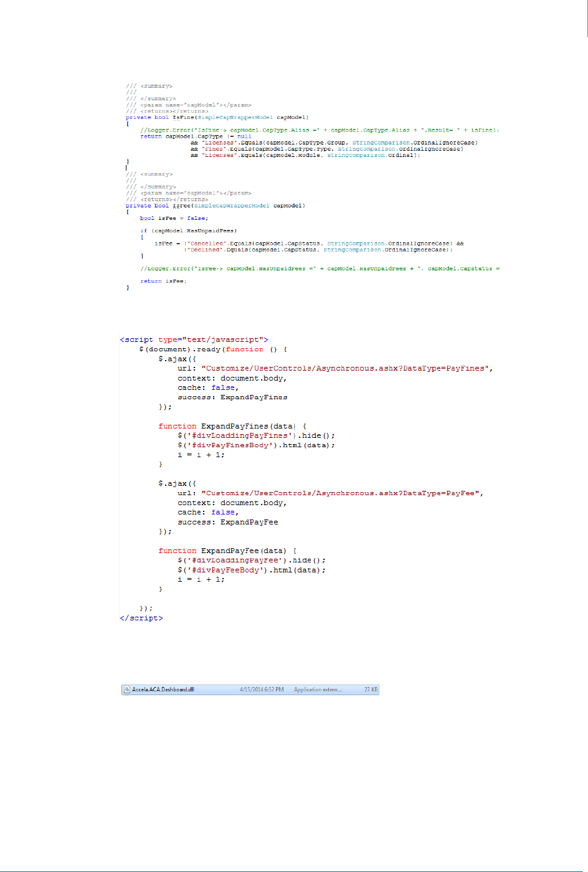The image size is (588, 872).
Task: Click the url line with DataType=PayFee
Action: tap(330, 493)
